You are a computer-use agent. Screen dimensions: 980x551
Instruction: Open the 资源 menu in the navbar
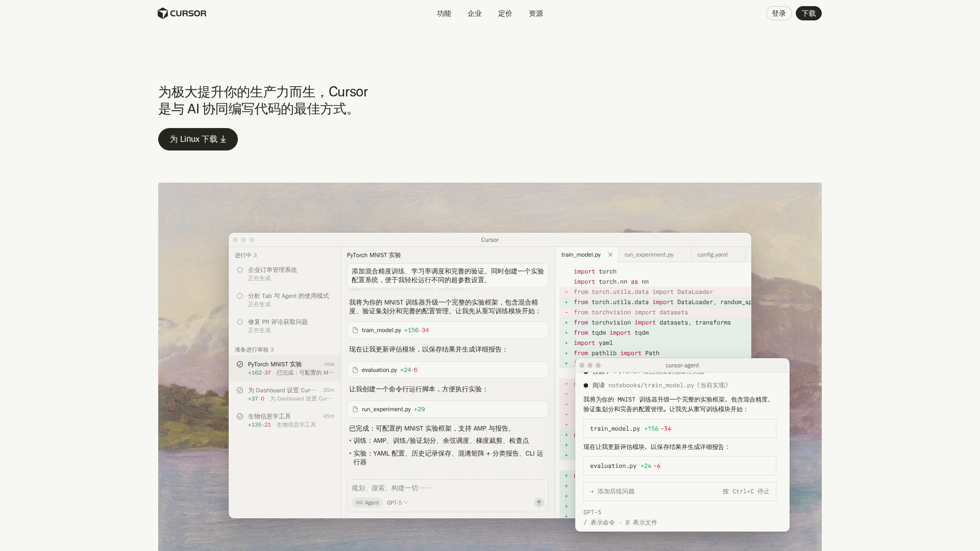535,13
